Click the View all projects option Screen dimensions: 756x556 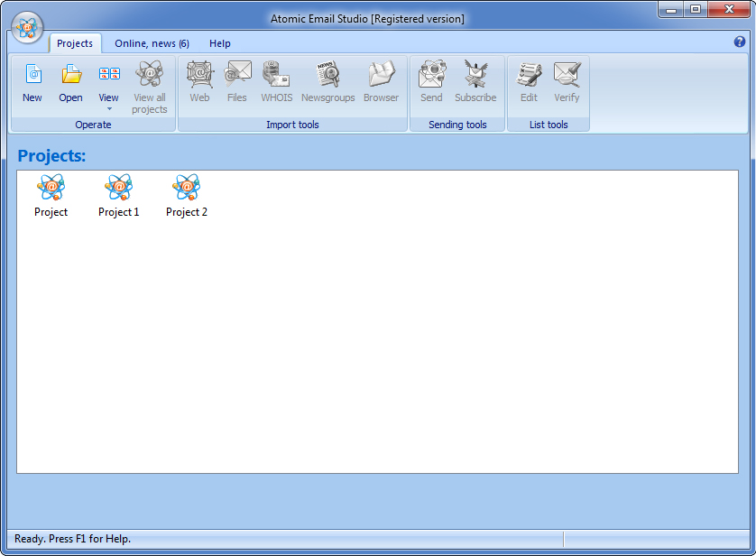tap(149, 86)
